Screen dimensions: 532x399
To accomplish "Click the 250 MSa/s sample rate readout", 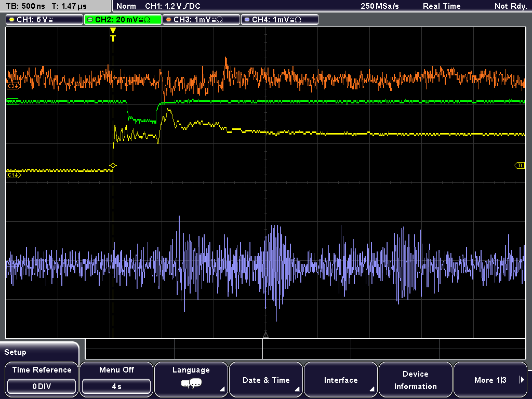I will [380, 6].
